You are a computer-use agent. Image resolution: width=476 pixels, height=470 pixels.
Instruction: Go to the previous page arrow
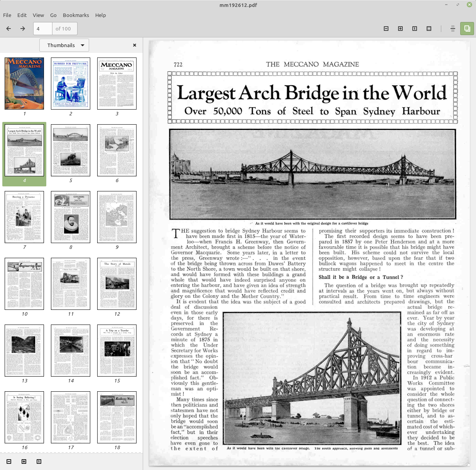[x=8, y=29]
